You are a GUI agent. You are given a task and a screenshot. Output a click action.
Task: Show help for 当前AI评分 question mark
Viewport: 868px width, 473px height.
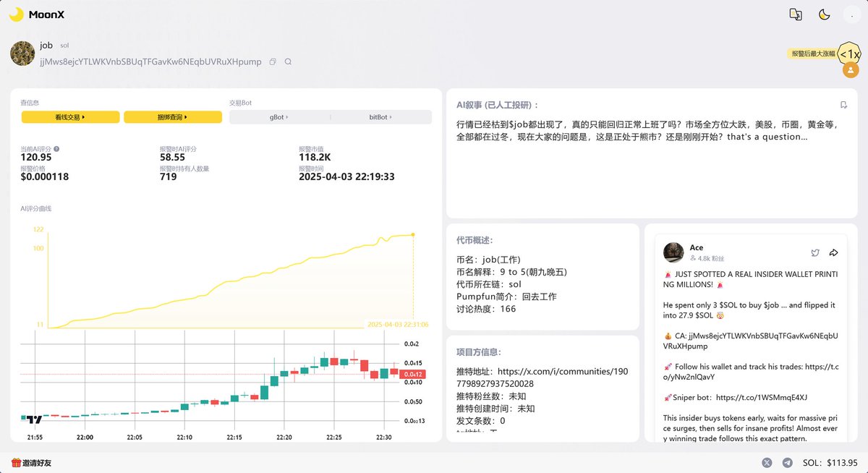tap(56, 149)
